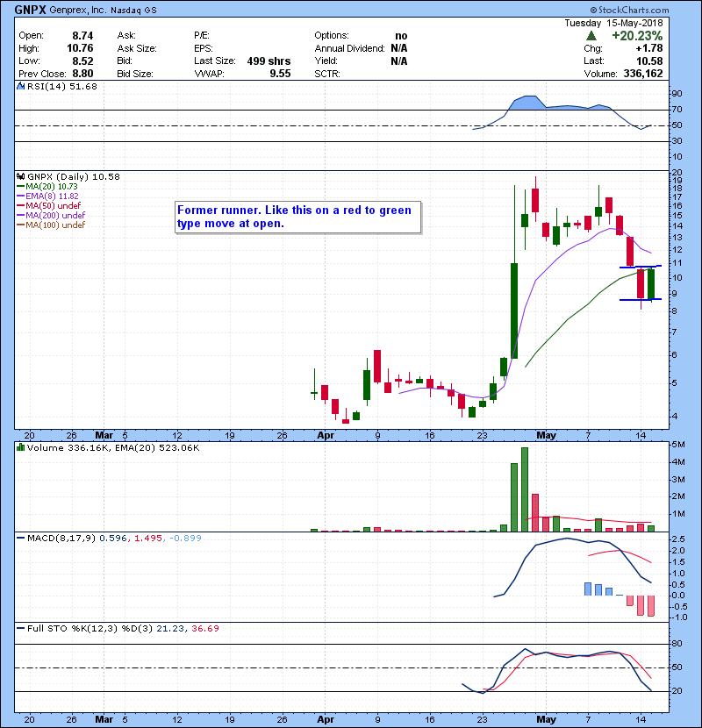702x728 pixels.
Task: Click the latest green candlestick on the price chart
Action: pos(651,284)
